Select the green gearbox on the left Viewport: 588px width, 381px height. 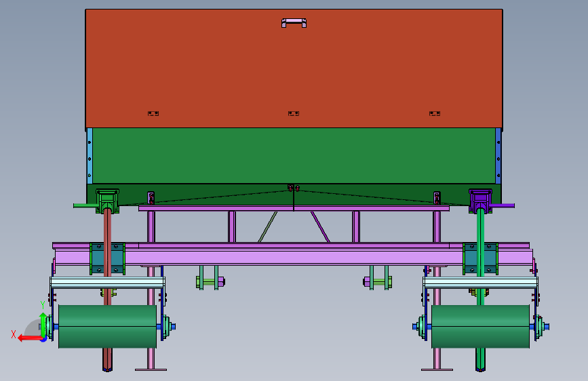(x=107, y=201)
